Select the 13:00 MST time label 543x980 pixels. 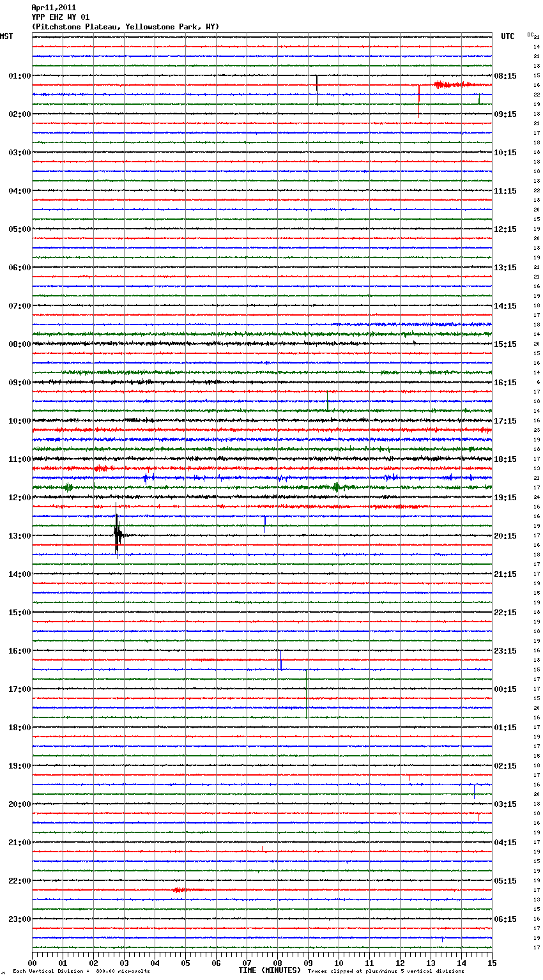(20, 536)
